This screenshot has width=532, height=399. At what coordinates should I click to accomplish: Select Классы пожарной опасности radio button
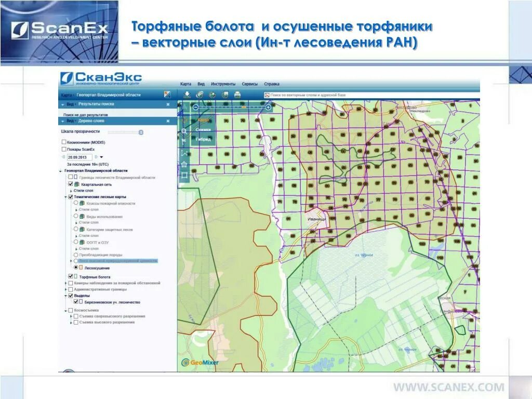[x=76, y=203]
